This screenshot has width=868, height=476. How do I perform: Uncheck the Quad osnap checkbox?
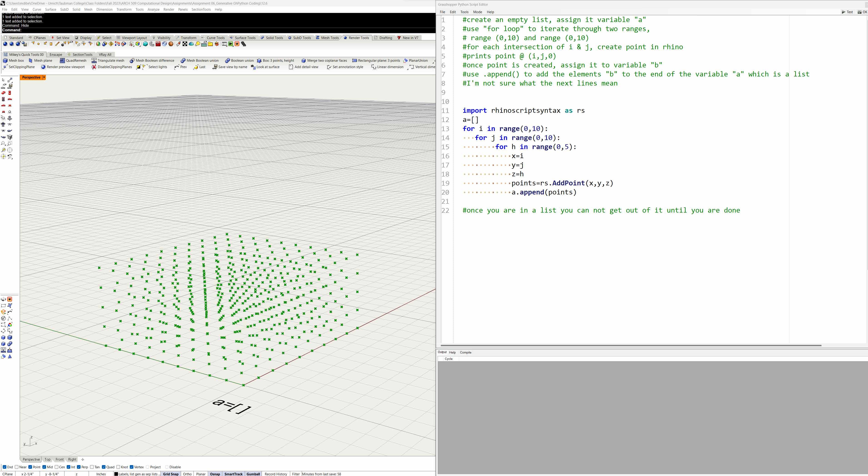[x=104, y=467]
